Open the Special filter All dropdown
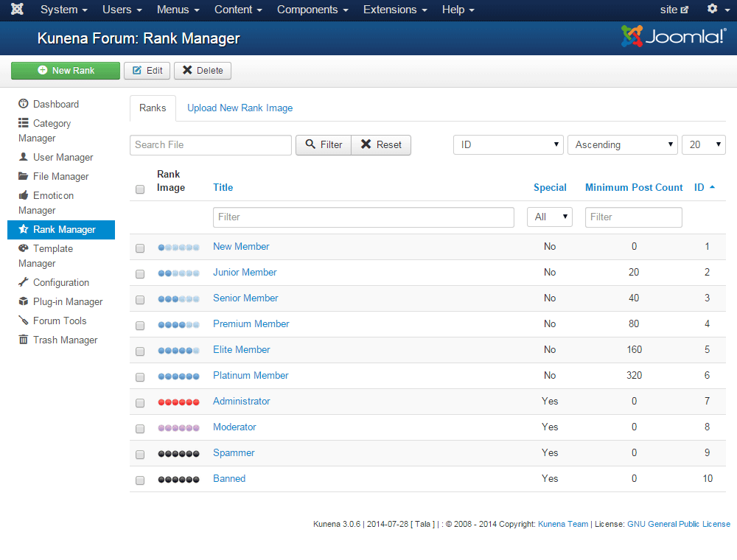Screen dimensions: 737x560 click(x=550, y=217)
